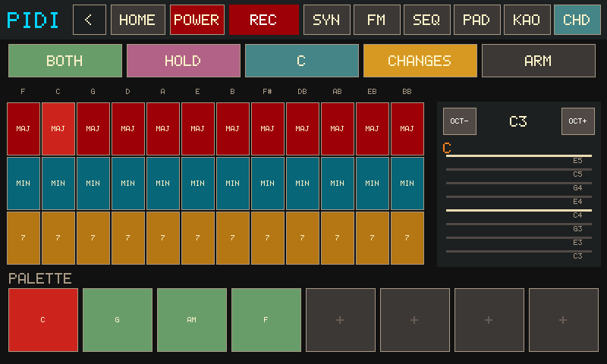Play the AB minor chord pad
607x364 pixels.
[337, 184]
